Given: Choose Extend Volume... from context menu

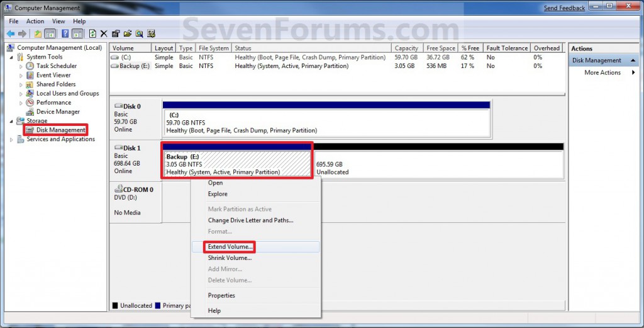Looking at the screenshot, I should [x=255, y=247].
